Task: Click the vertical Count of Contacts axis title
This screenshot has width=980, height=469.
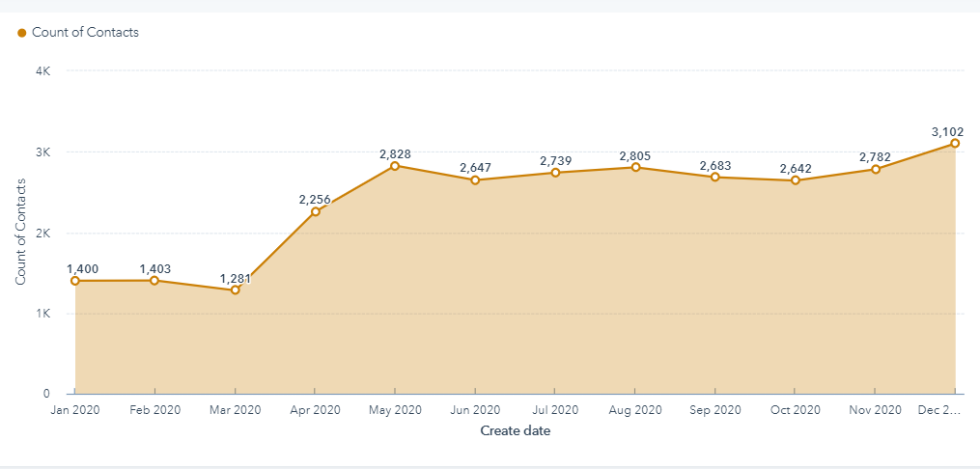Action: pyautogui.click(x=20, y=232)
